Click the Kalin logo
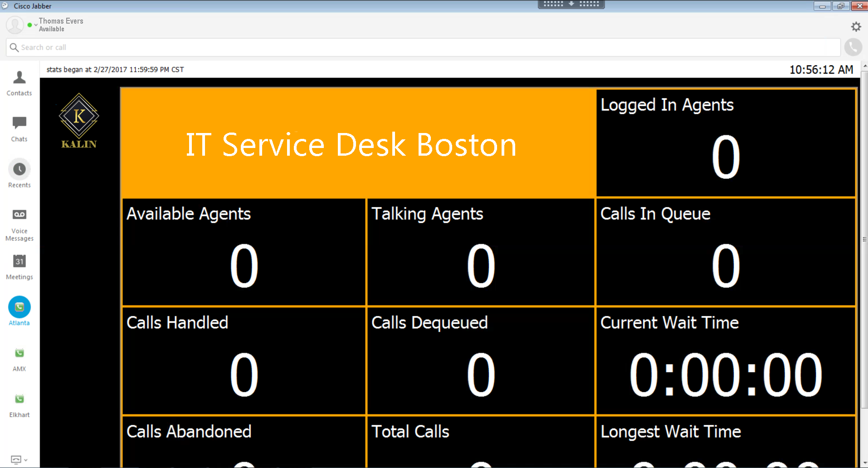868x468 pixels. click(x=79, y=121)
